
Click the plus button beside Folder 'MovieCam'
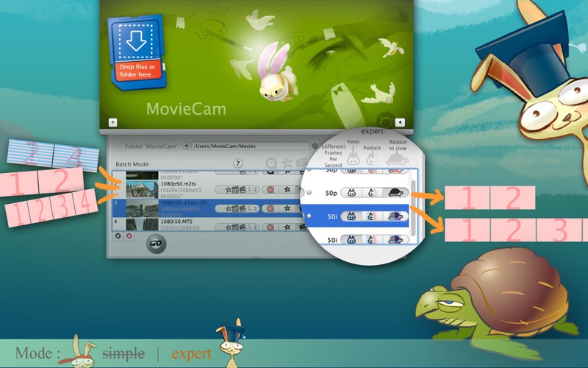click(186, 146)
